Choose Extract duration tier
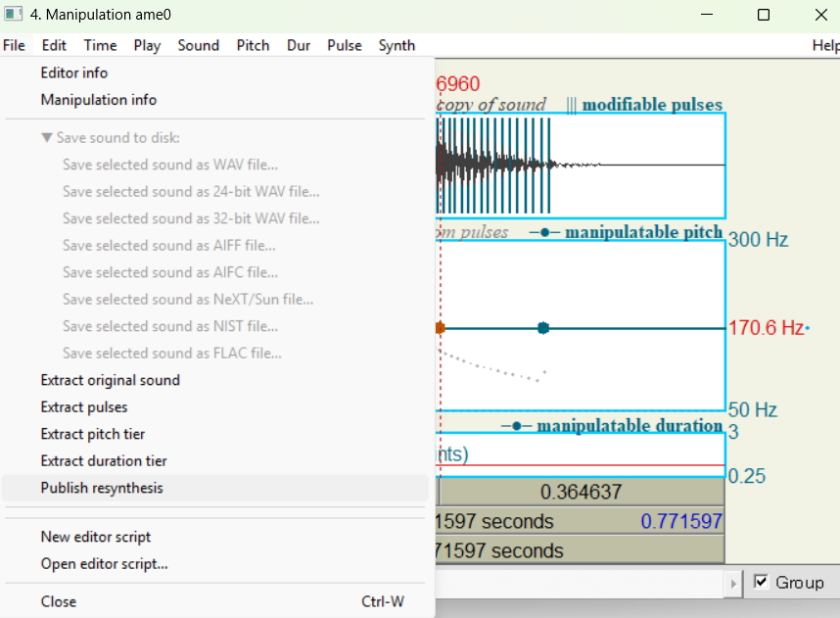This screenshot has height=618, width=840. [214, 461]
